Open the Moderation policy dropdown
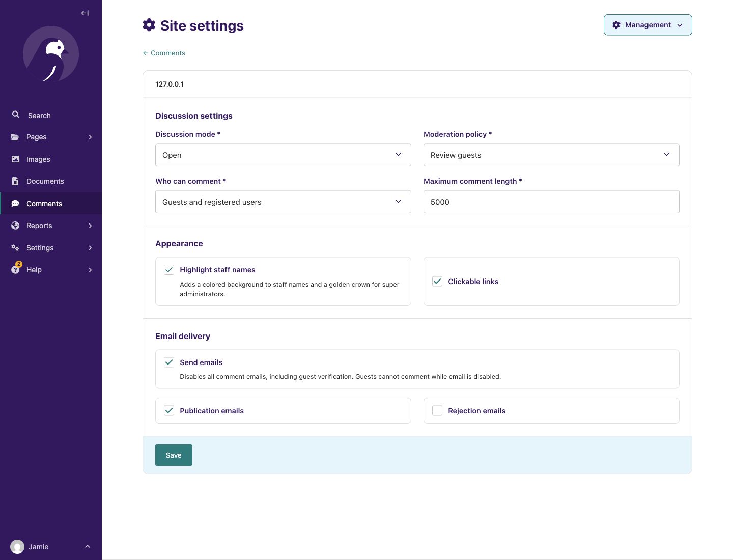Image resolution: width=733 pixels, height=560 pixels. [551, 155]
